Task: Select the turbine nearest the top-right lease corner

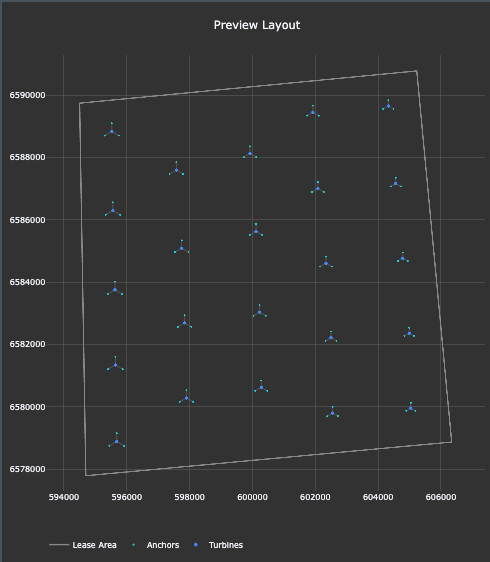Action: (388, 106)
